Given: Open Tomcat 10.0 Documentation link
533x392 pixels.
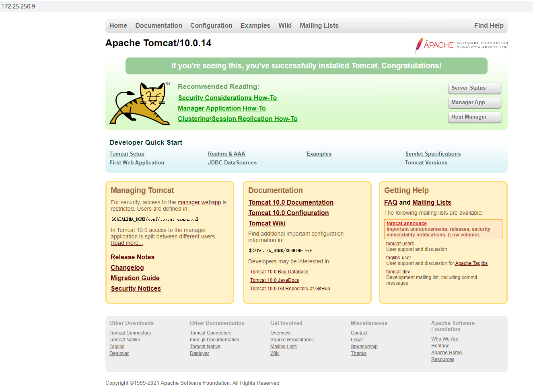Looking at the screenshot, I should point(291,202).
